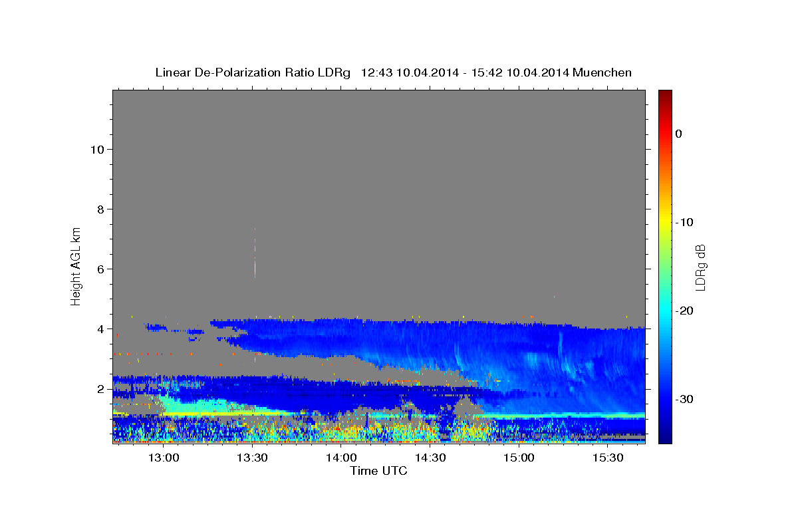
Task: Click the dark red top of colorbar
Action: coord(665,94)
